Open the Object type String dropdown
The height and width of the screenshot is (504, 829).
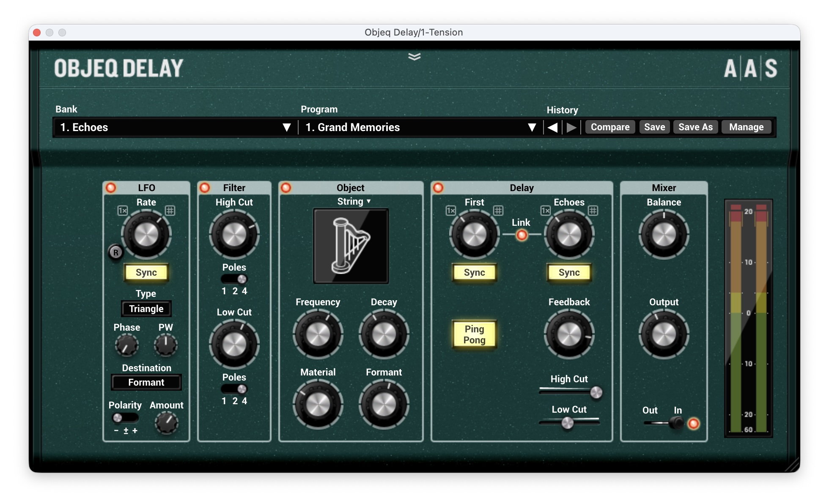(x=354, y=202)
